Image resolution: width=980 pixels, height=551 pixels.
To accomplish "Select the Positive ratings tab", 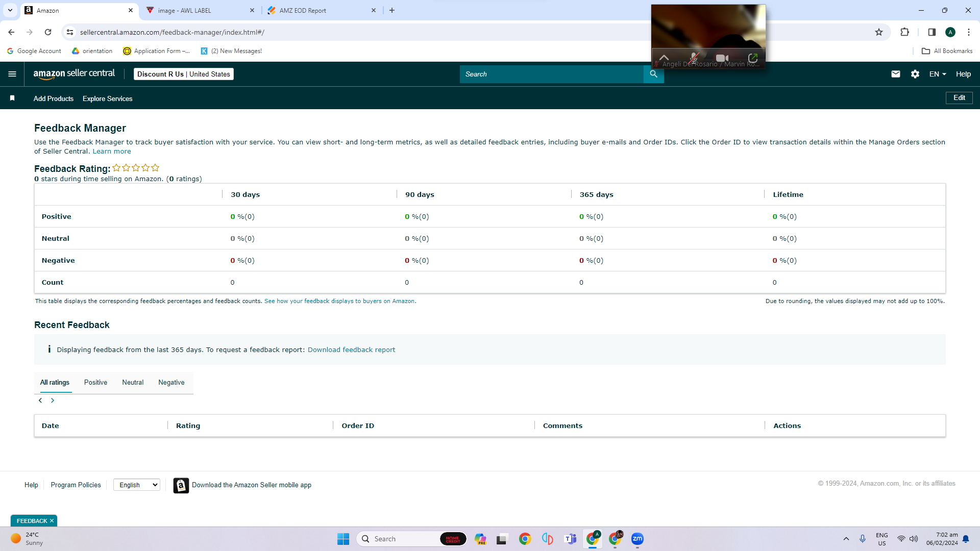I will pos(95,383).
